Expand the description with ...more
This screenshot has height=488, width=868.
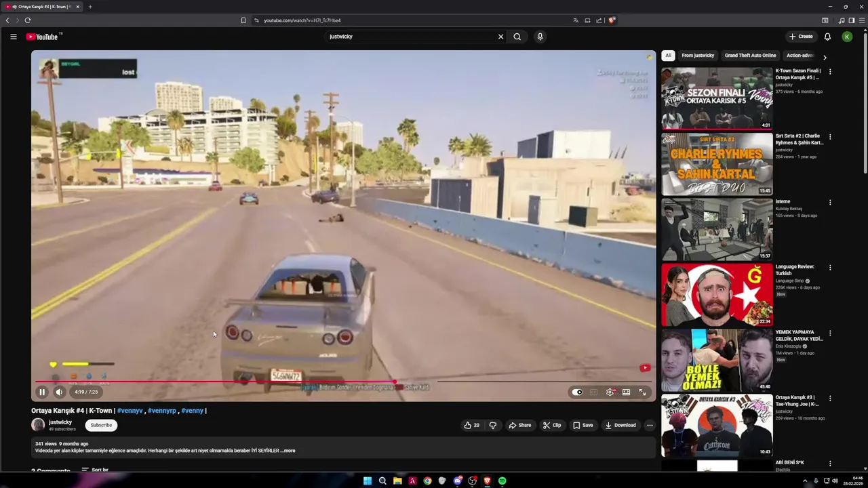pos(289,451)
